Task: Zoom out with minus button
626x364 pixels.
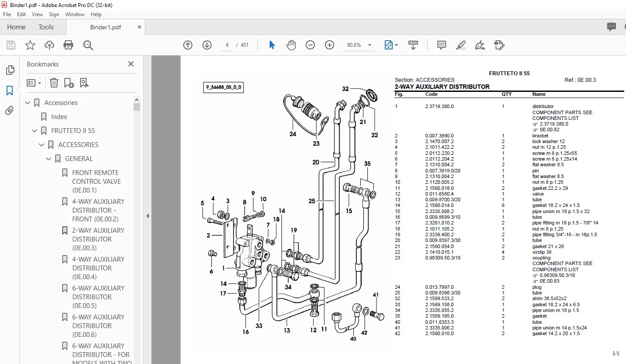Action: 310,45
